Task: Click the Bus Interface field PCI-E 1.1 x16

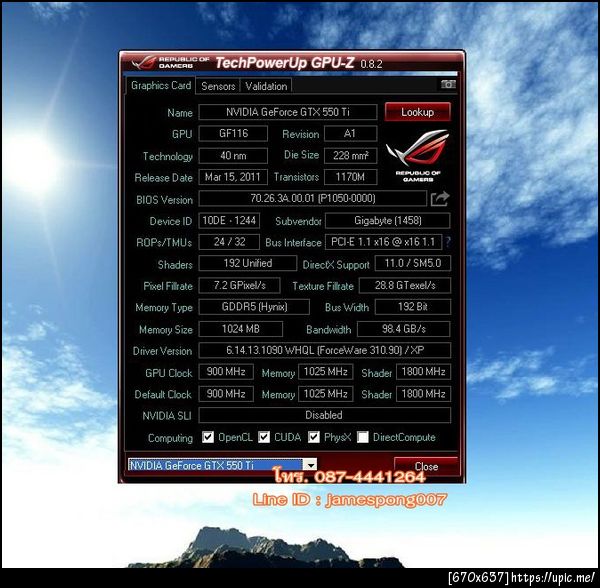Action: (x=383, y=242)
